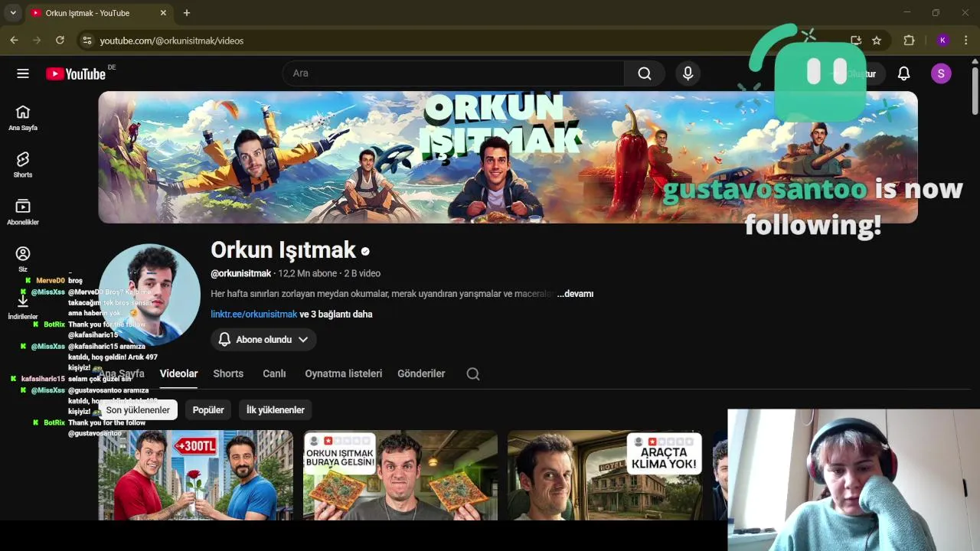Activate voice search microphone
The image size is (980, 551).
(x=688, y=73)
